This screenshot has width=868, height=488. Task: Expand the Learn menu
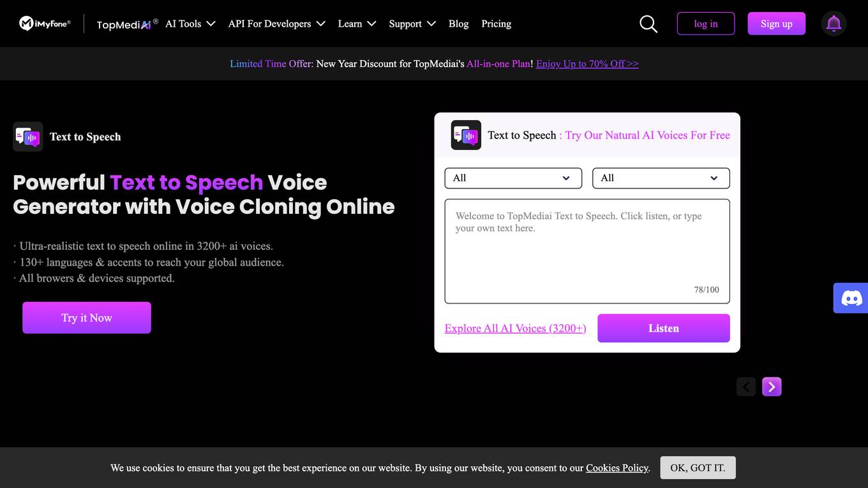[x=357, y=24]
